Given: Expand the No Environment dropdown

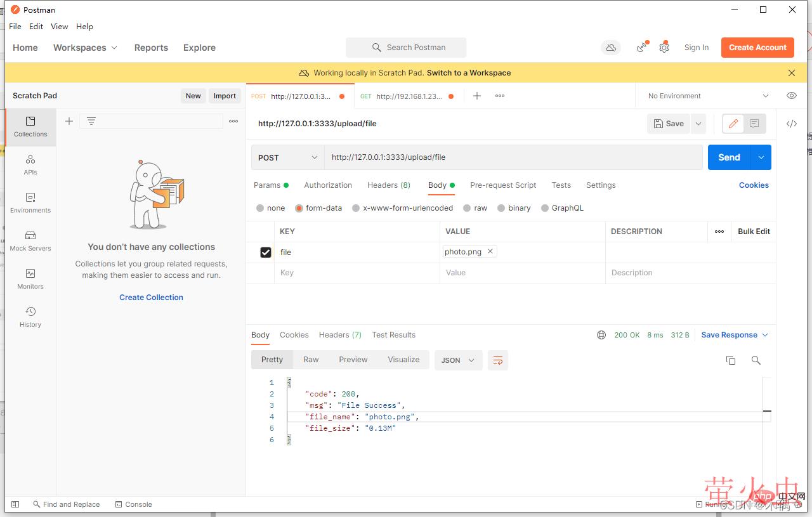Looking at the screenshot, I should pos(707,96).
